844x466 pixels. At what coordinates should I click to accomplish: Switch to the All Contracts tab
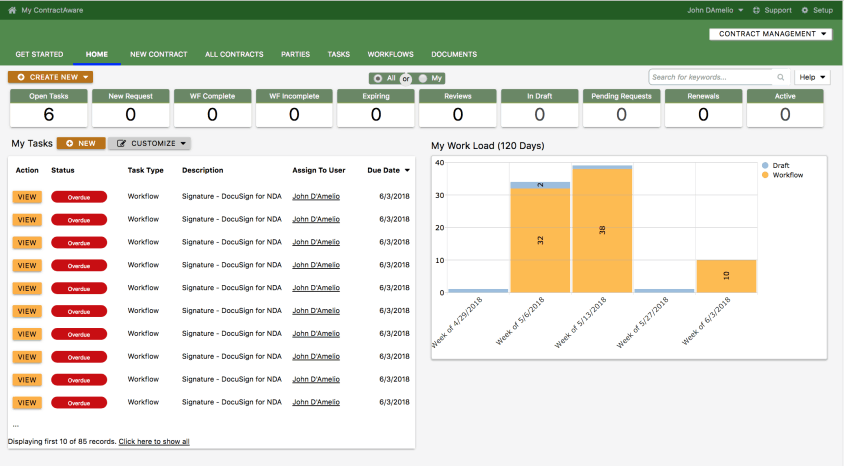234,54
